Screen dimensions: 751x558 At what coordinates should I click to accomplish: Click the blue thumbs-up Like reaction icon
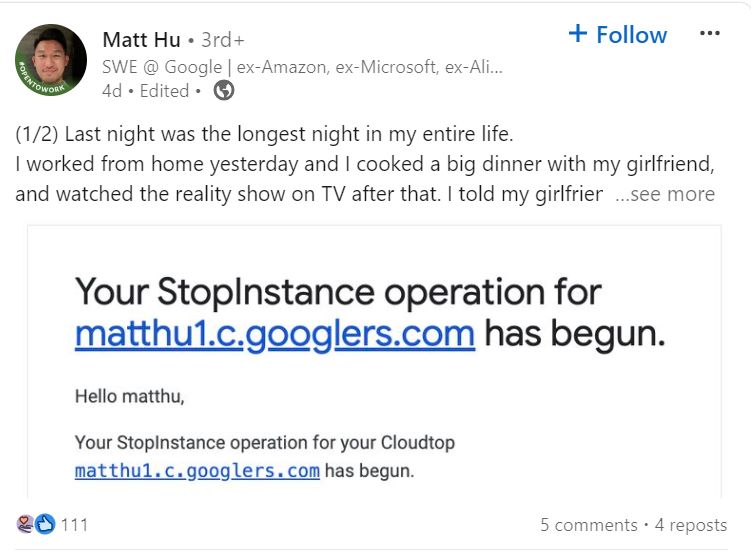(45, 524)
